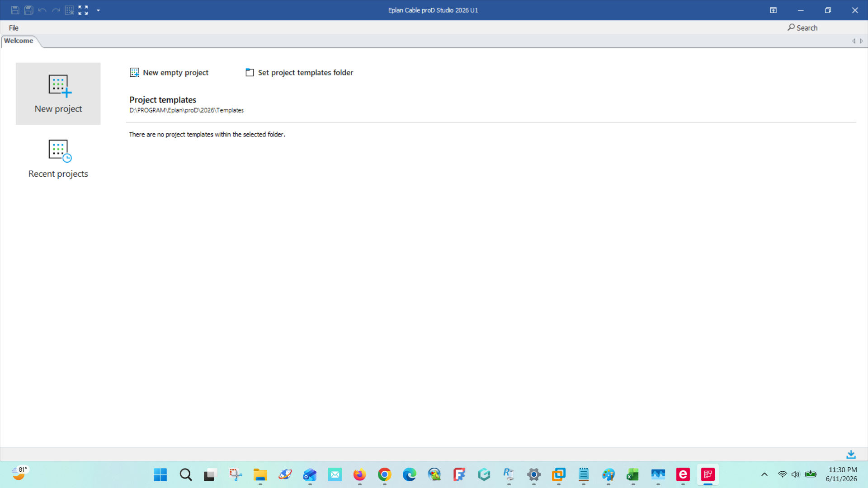Toggle full screen mode icon in title bar

[83, 10]
